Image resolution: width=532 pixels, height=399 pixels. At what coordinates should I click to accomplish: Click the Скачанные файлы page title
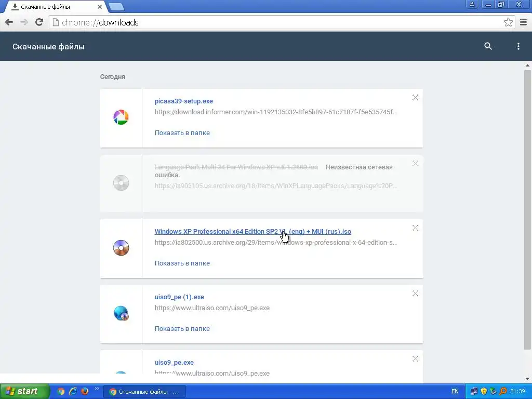pos(48,46)
